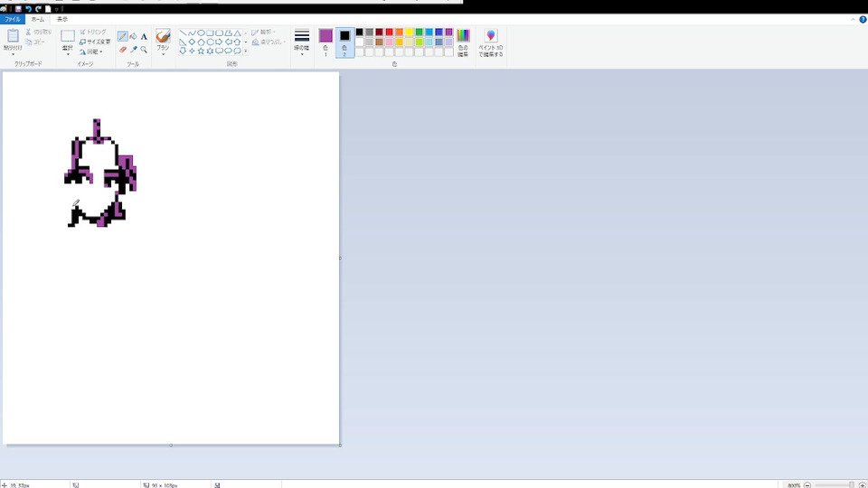
Task: Select the Pencil tool
Action: 123,36
